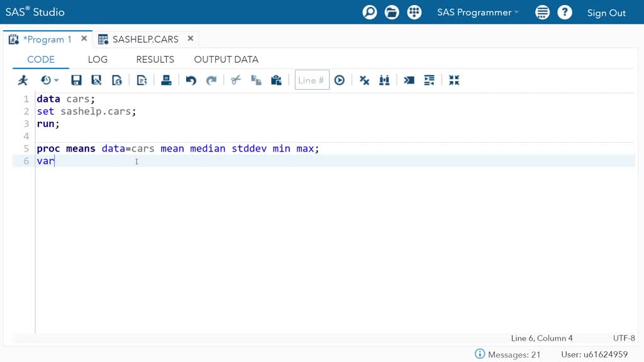Close the Program 1 tab
This screenshot has height=362, width=644.
tap(84, 39)
